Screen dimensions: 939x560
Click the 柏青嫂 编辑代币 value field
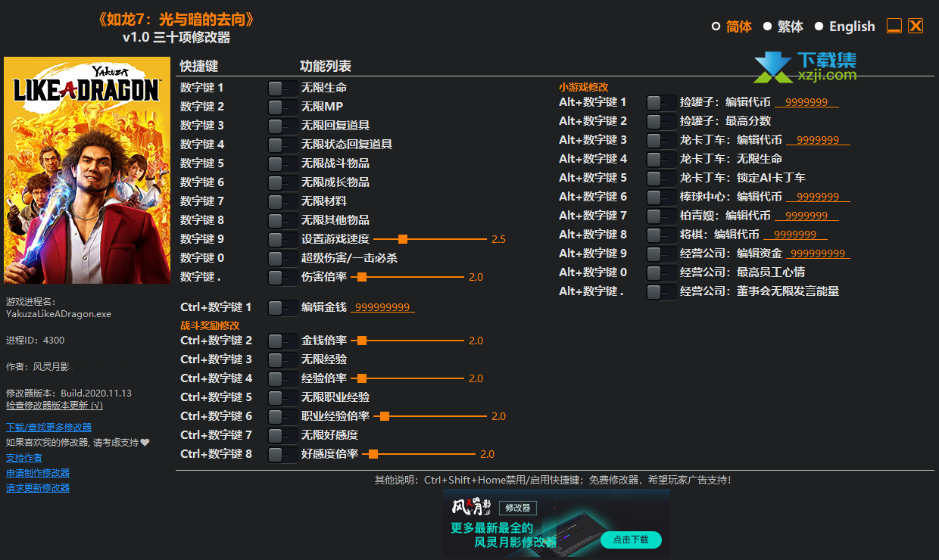(x=806, y=216)
